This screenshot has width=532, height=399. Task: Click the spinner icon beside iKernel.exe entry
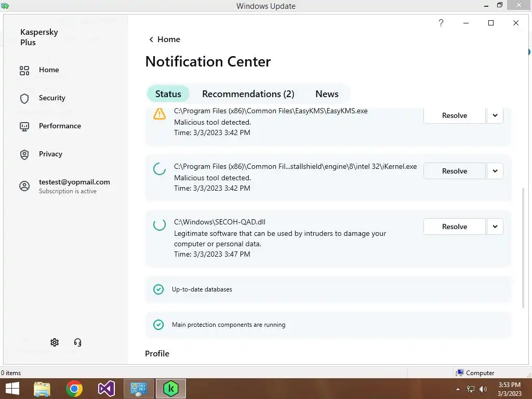[159, 169]
